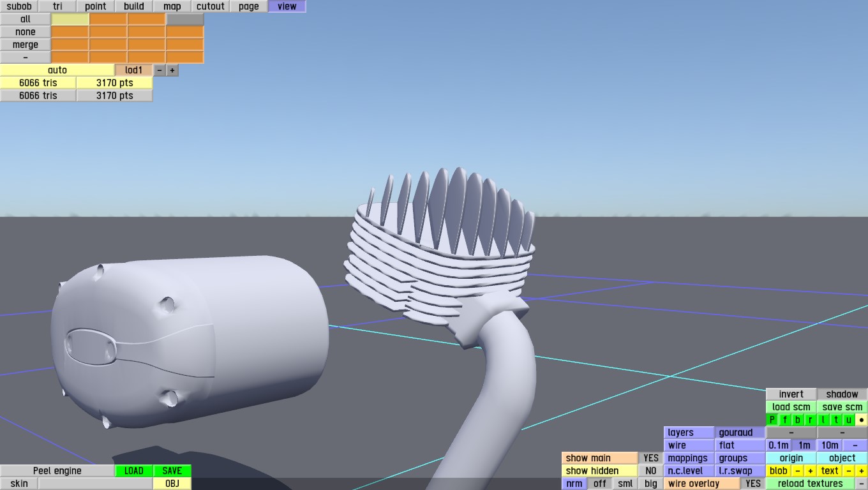
Task: Click the yellow dot button
Action: point(862,420)
